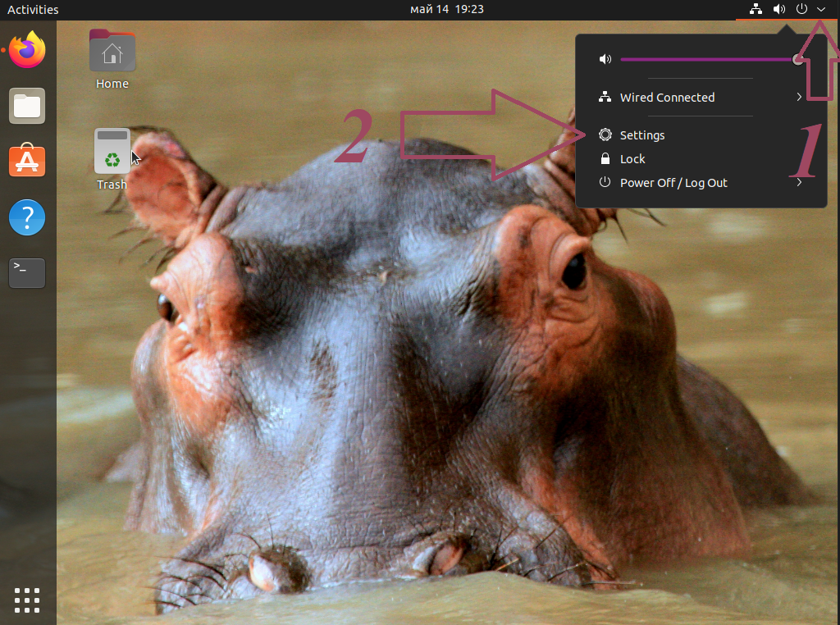Click the volume icon in the top bar

click(778, 10)
